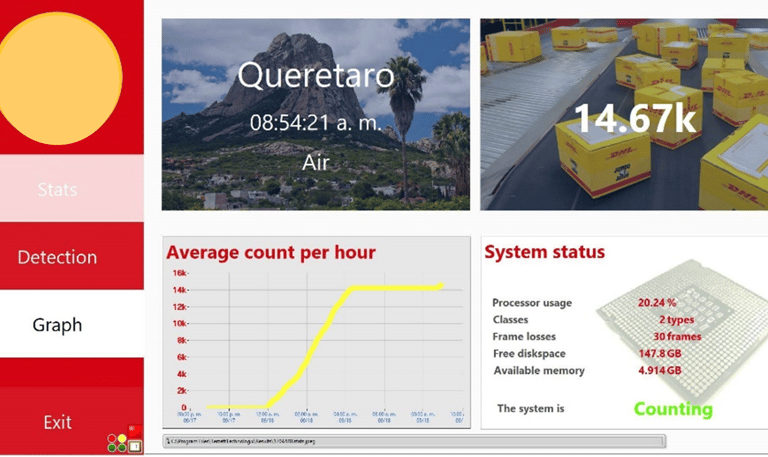
Task: Click the small red flag icon
Action: [x=135, y=432]
